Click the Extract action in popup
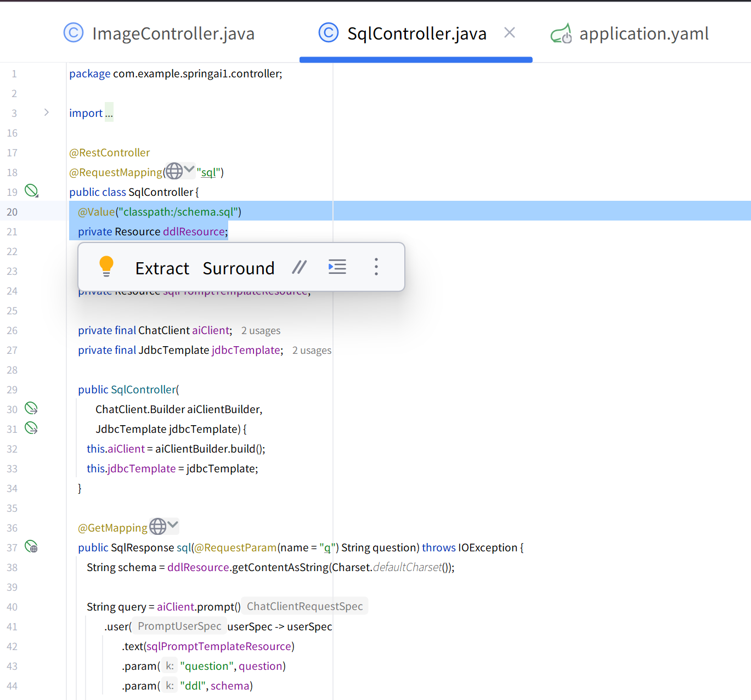The width and height of the screenshot is (751, 700). pos(162,268)
